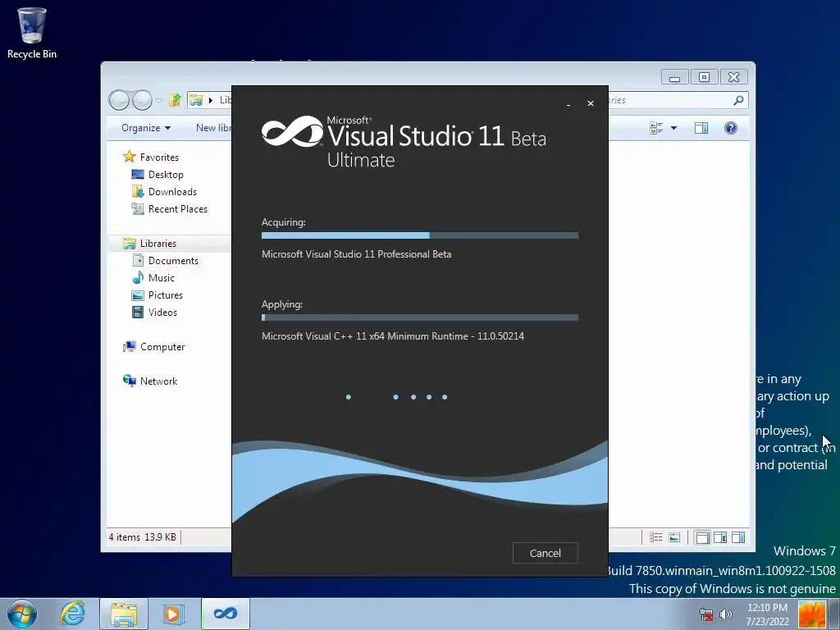This screenshot has width=840, height=630.
Task: Click the up folder icon in Explorer
Action: [x=175, y=99]
